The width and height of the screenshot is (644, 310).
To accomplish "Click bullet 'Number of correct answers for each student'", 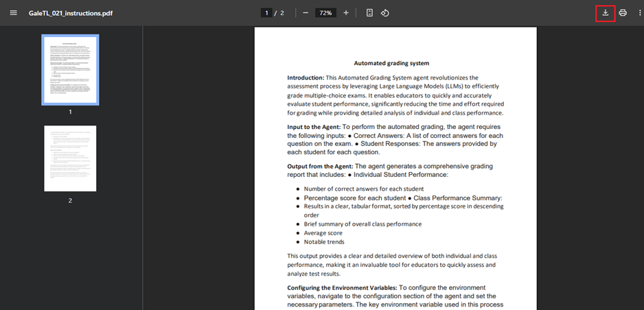I will tap(364, 189).
